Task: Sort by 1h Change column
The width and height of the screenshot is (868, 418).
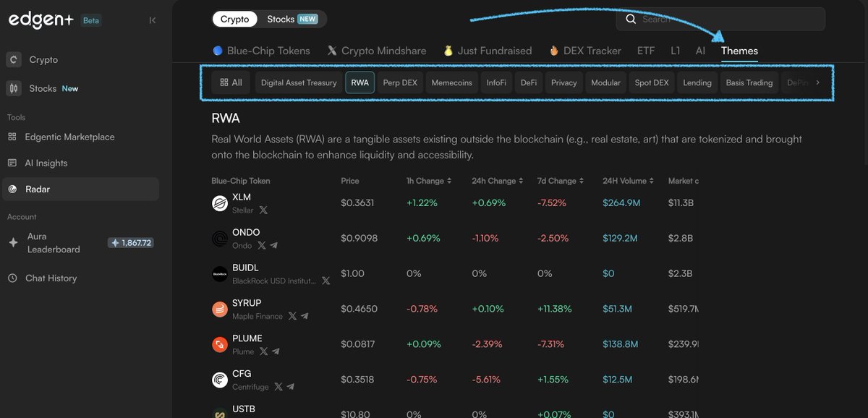Action: pyautogui.click(x=429, y=181)
